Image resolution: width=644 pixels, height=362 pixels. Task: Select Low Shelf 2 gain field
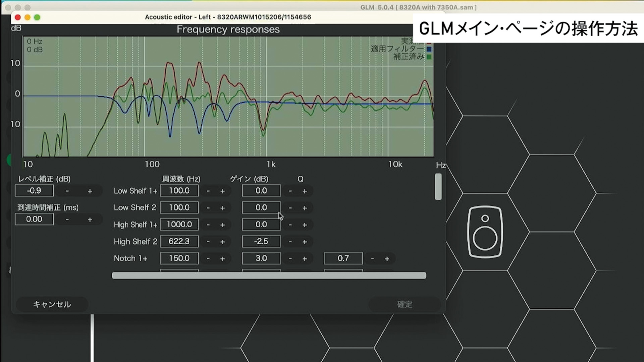(261, 207)
